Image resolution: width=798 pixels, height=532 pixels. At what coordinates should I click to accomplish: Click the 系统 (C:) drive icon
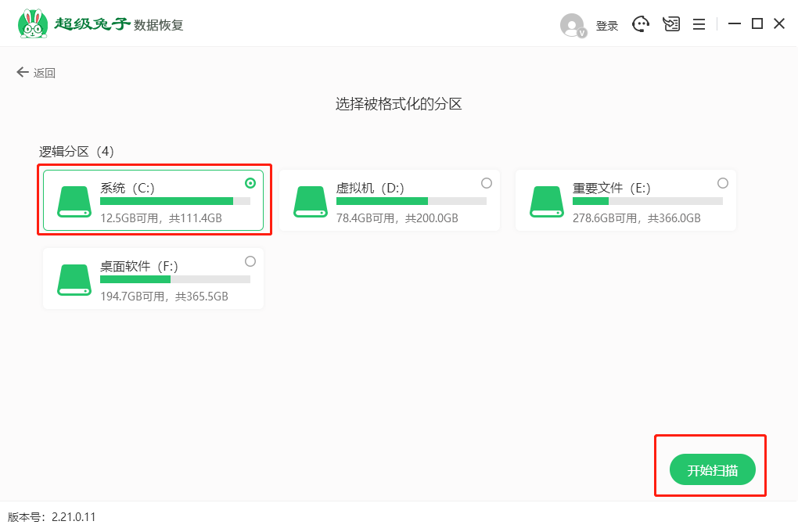(x=74, y=202)
